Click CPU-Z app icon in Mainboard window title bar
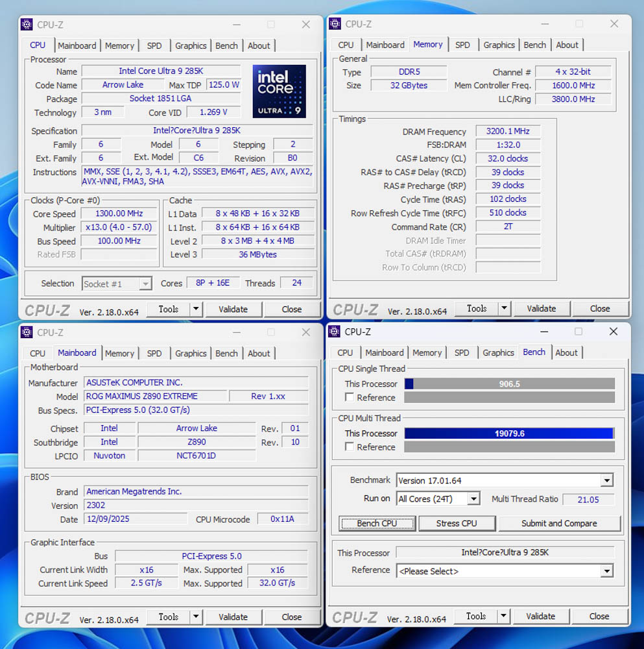 27,332
